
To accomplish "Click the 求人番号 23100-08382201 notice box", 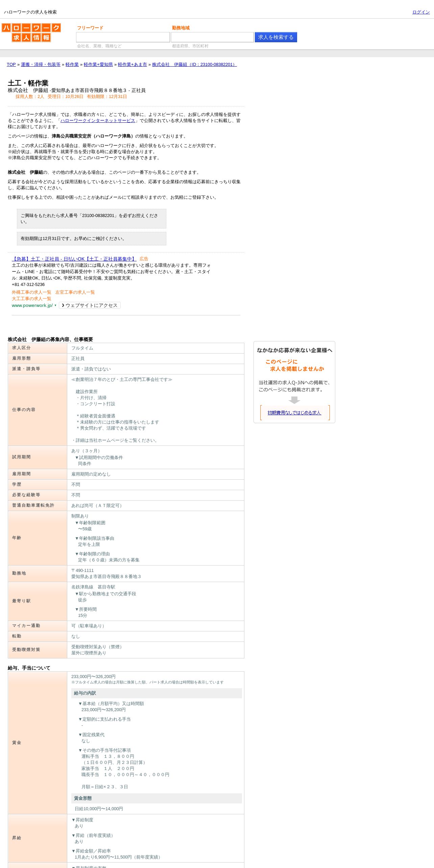I will 92,219.
